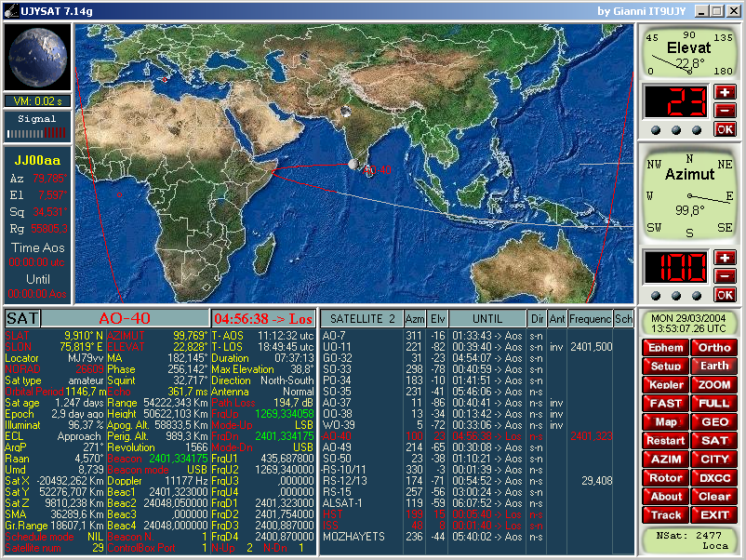
Task: Select the HST satellite row
Action: [x=477, y=514]
